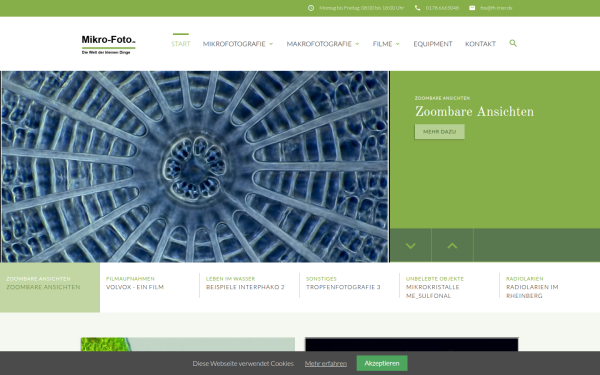This screenshot has height=375, width=600.
Task: Open the dark thumbnail card below slider
Action: point(412,344)
